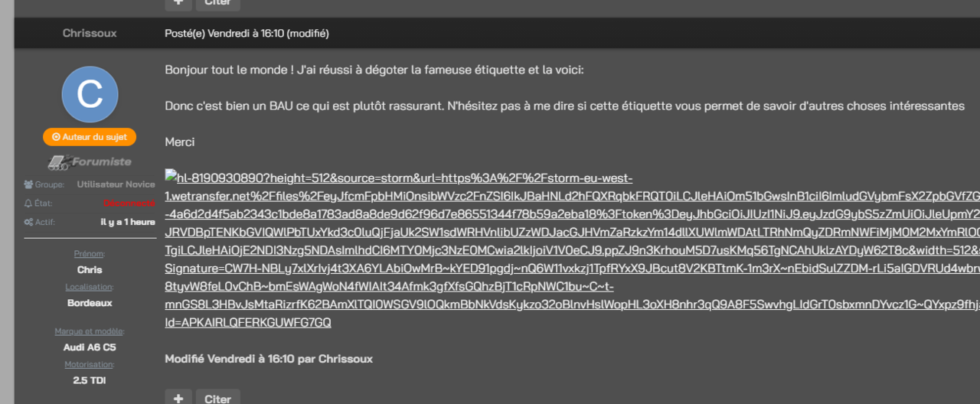This screenshot has width=980, height=404.
Task: Click the Marque et modèle field label
Action: 90,331
